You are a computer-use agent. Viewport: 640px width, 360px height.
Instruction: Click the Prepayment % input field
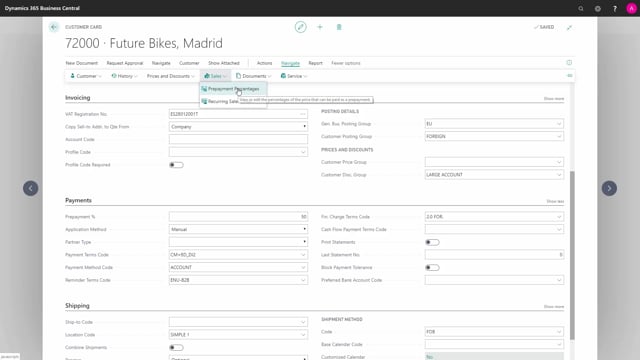click(238, 217)
